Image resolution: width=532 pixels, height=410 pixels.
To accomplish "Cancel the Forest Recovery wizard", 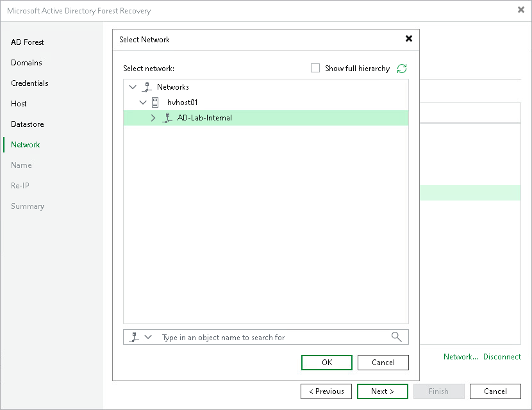I will coord(495,391).
